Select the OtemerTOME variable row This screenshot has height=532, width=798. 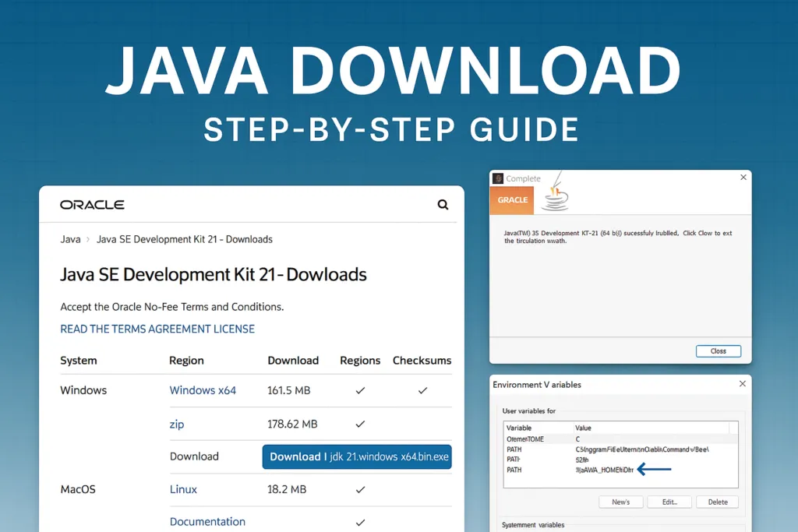coord(620,439)
